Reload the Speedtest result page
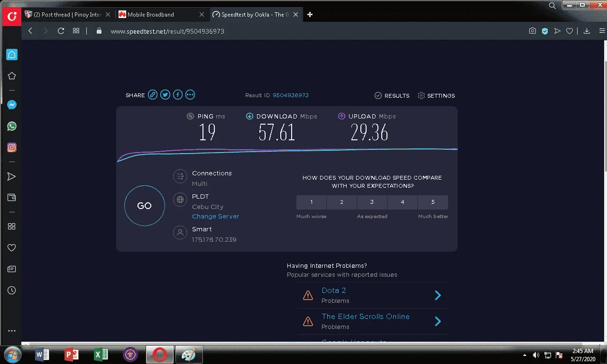 (61, 31)
